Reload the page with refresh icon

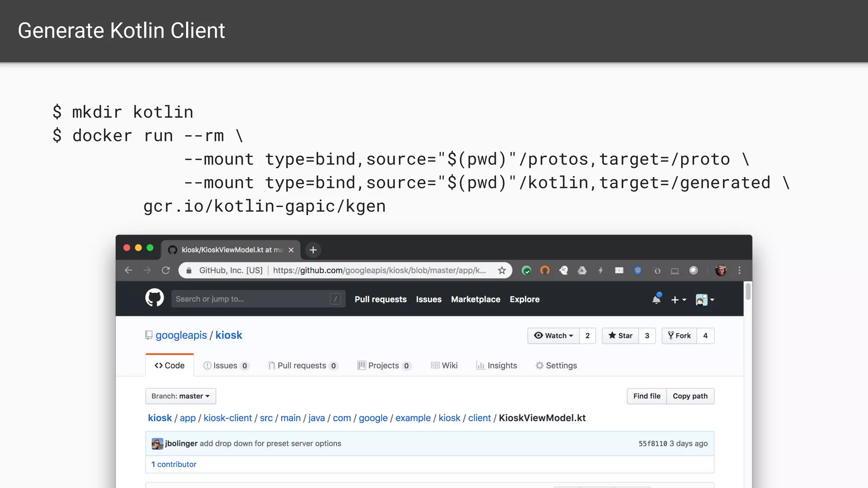coord(166,270)
